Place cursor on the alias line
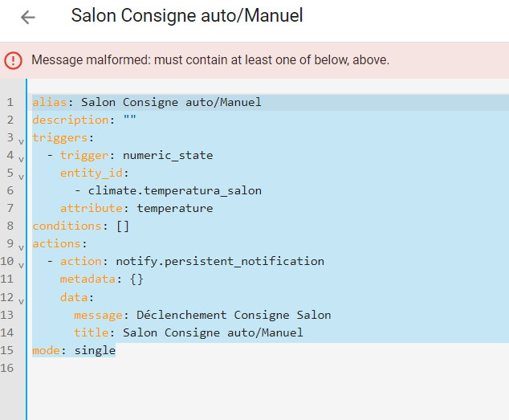The height and width of the screenshot is (420, 509). [270, 102]
